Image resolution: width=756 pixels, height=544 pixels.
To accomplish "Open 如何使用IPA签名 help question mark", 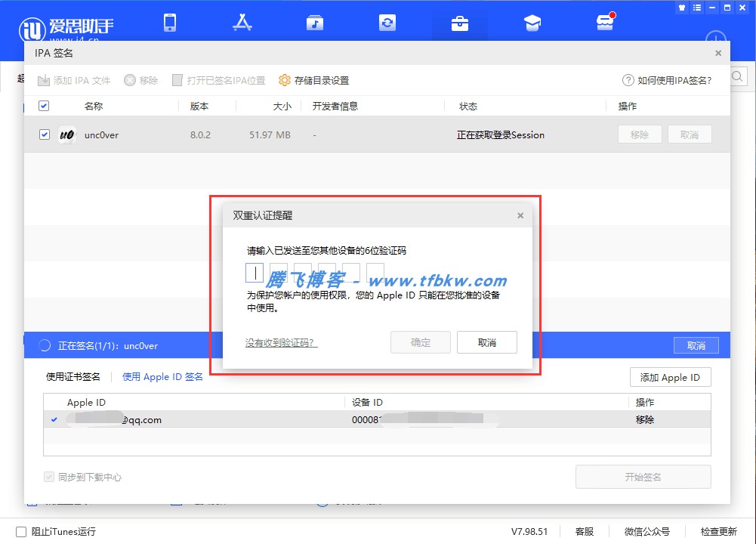I will click(x=668, y=79).
